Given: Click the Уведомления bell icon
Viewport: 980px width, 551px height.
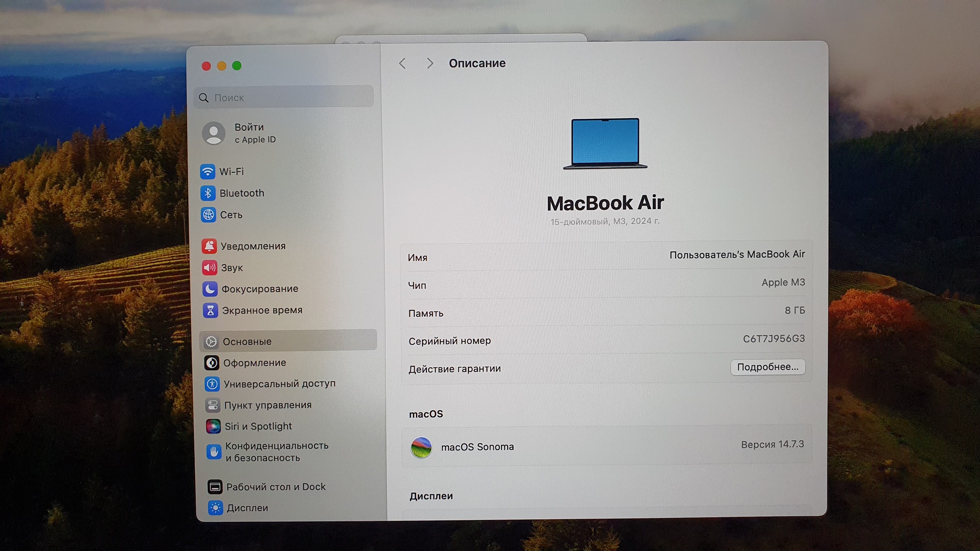Looking at the screenshot, I should point(209,246).
